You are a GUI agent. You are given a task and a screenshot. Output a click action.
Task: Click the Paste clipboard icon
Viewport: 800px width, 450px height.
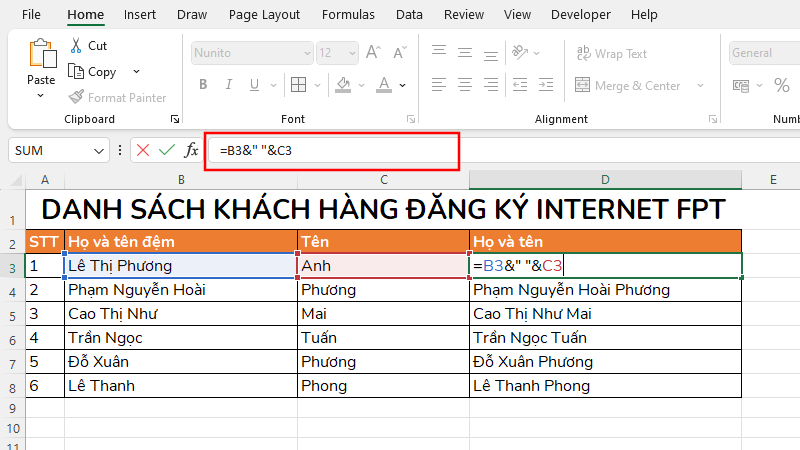click(42, 54)
